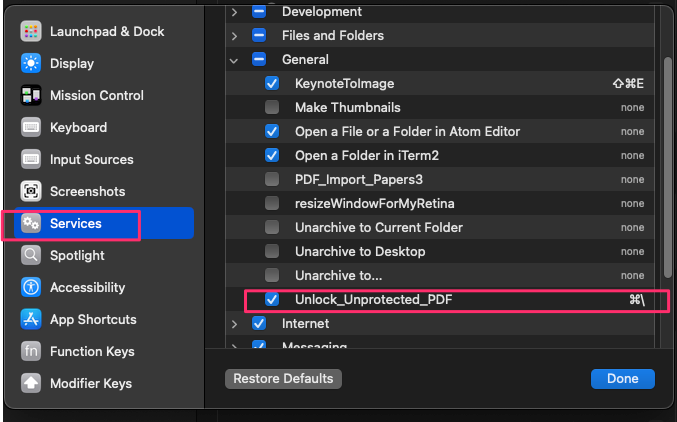Uncheck Open a File or a Folder in Atom Editor

[x=272, y=131]
